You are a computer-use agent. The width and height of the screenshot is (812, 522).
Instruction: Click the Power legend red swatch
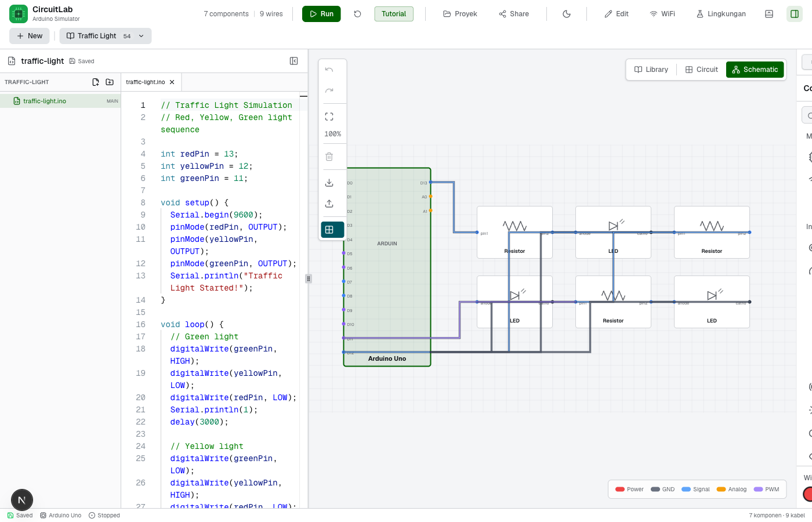click(620, 490)
